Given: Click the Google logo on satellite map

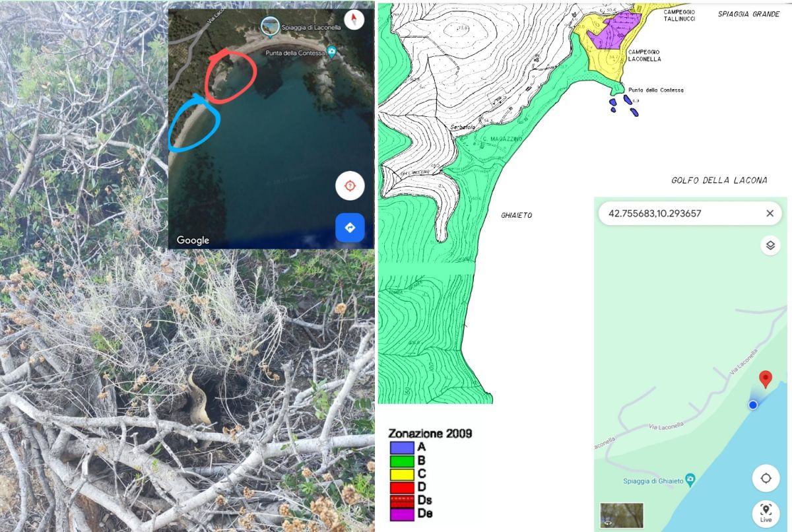Looking at the screenshot, I should [193, 240].
